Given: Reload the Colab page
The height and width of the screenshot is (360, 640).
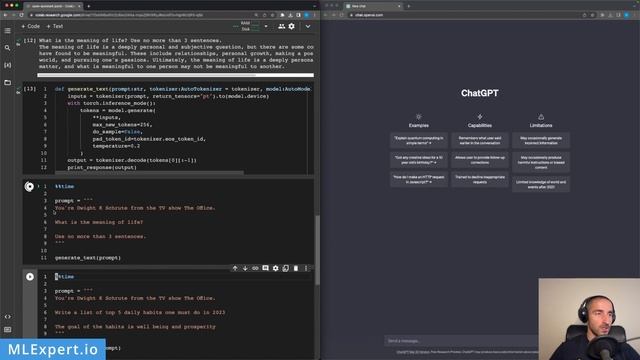Looking at the screenshot, I should [x=22, y=15].
